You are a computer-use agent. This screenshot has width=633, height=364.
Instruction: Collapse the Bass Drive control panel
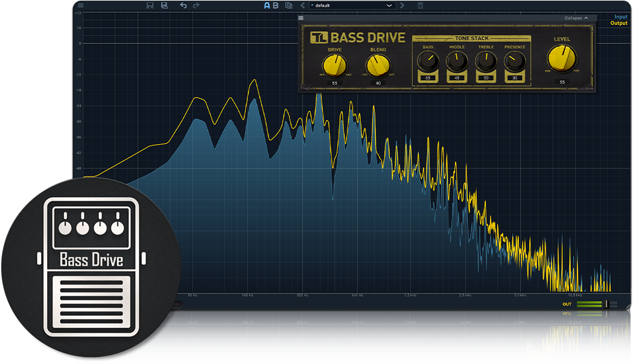click(576, 17)
